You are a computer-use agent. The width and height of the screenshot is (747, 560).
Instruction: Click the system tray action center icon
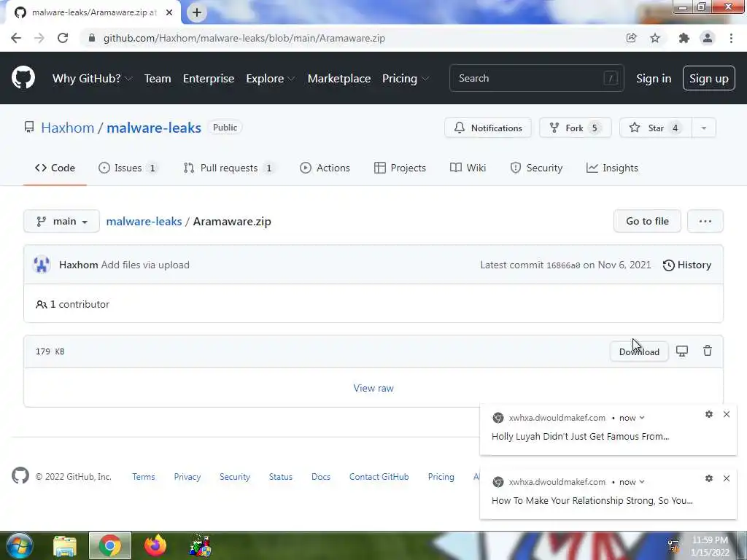tap(673, 545)
